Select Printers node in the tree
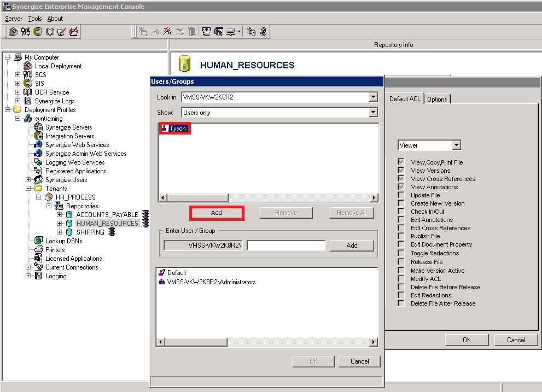Viewport: 542px width, 392px height. click(x=55, y=250)
